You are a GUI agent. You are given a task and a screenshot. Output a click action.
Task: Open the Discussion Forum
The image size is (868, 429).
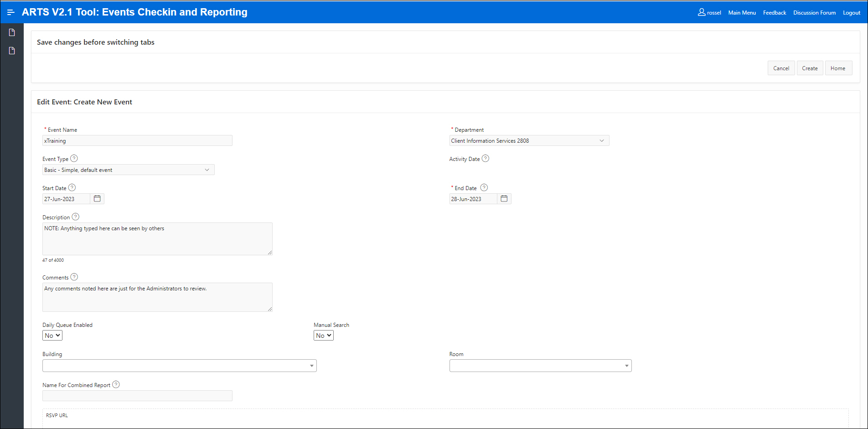[x=815, y=13]
